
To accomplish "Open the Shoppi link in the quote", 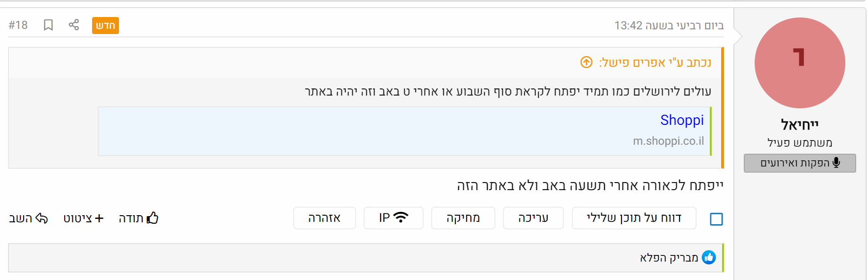I will 681,120.
